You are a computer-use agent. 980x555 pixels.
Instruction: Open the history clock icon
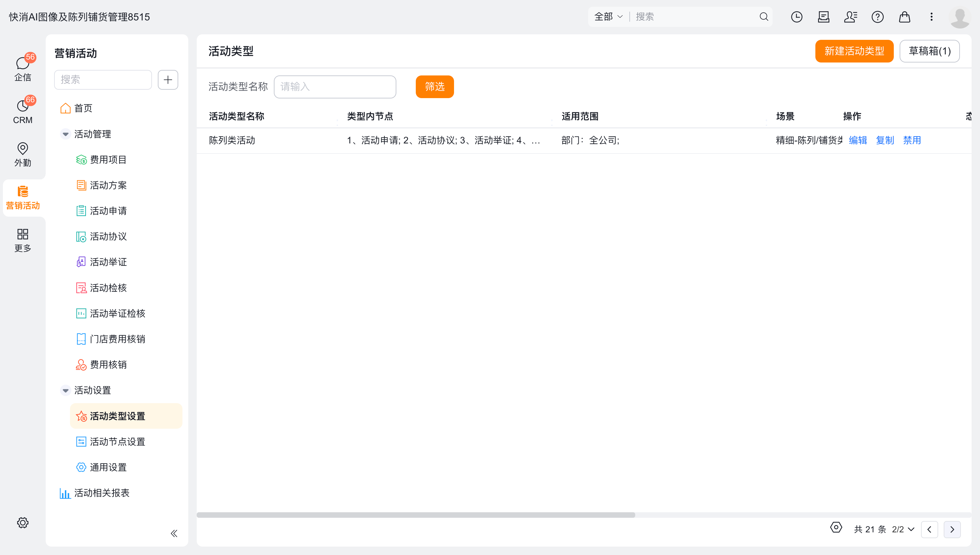(x=797, y=17)
